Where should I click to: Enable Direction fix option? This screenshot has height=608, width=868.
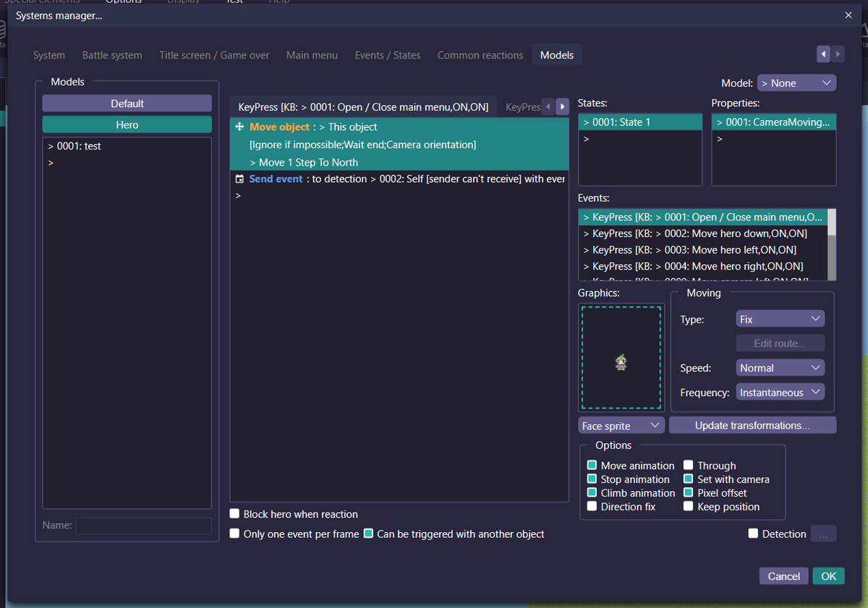(x=592, y=507)
